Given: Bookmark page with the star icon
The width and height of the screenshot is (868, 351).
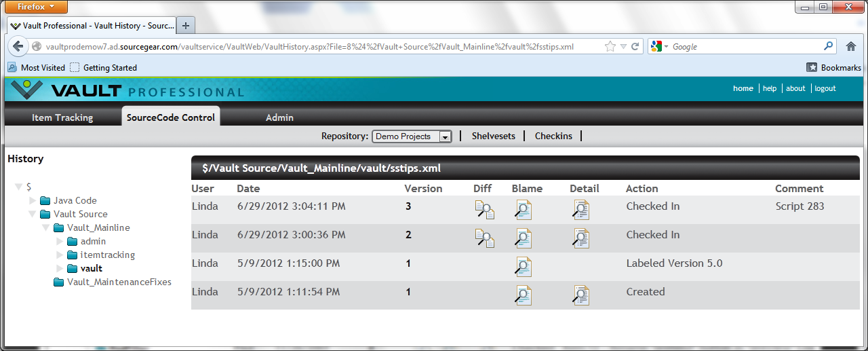Looking at the screenshot, I should point(610,47).
